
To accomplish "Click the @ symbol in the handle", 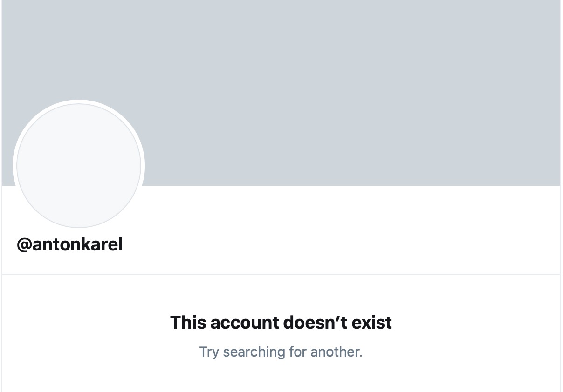I will point(24,244).
